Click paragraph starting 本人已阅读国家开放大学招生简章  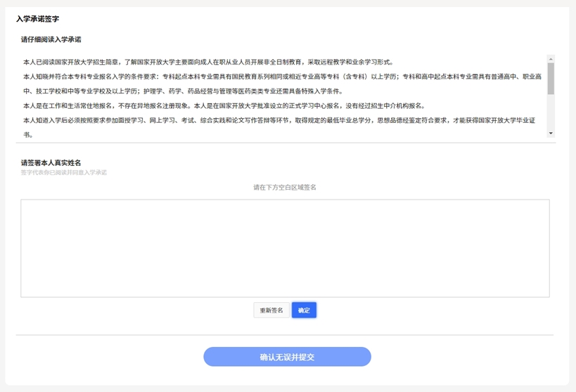click(208, 62)
